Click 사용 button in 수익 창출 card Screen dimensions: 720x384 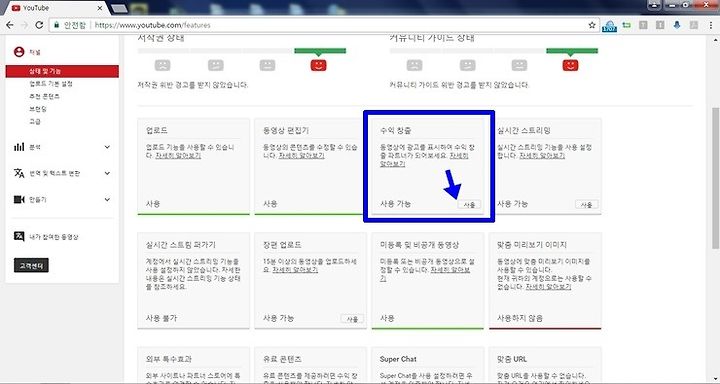(x=469, y=204)
